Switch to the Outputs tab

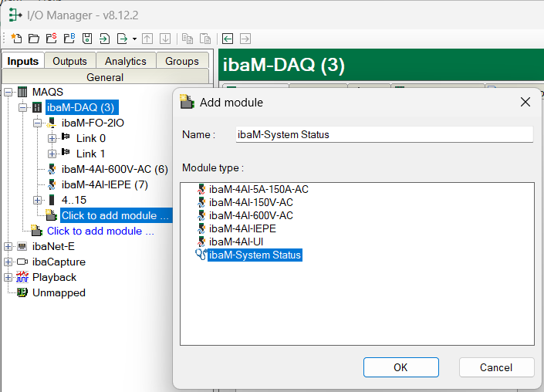pos(69,61)
